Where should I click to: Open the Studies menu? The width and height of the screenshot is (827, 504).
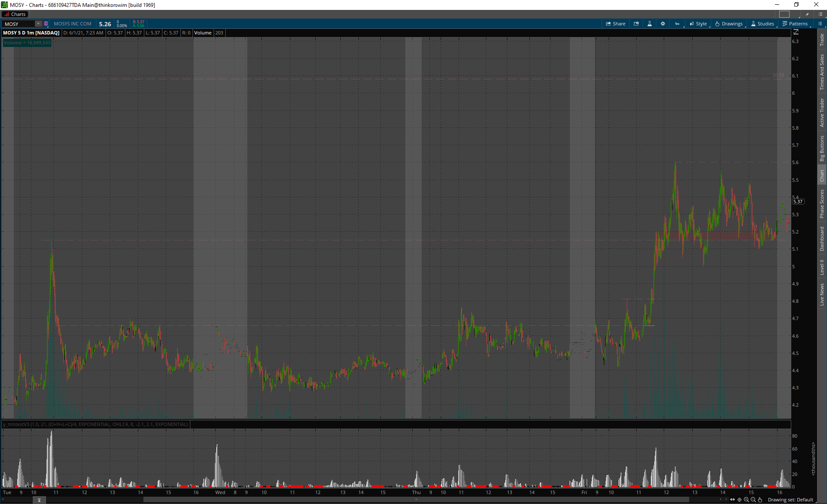762,24
